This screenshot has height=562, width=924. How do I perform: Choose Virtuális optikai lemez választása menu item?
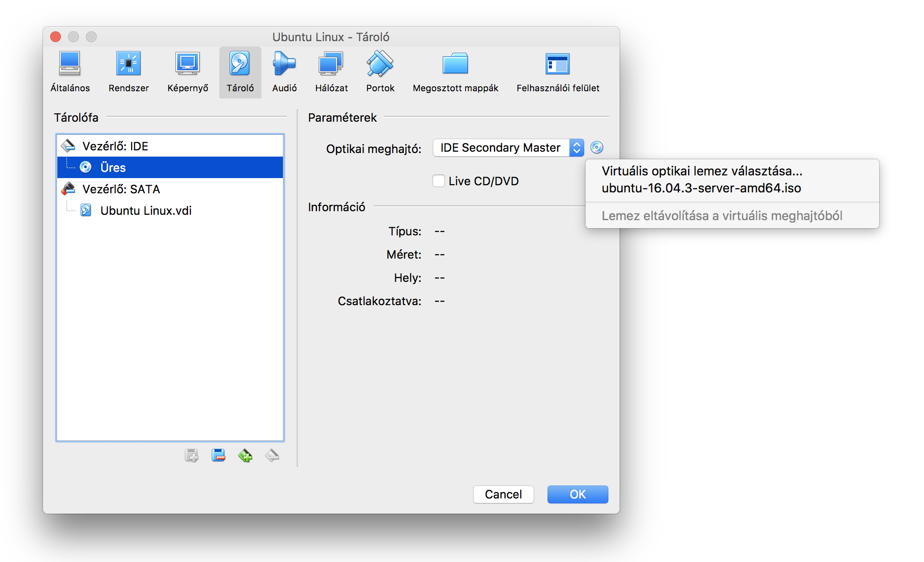[732, 171]
